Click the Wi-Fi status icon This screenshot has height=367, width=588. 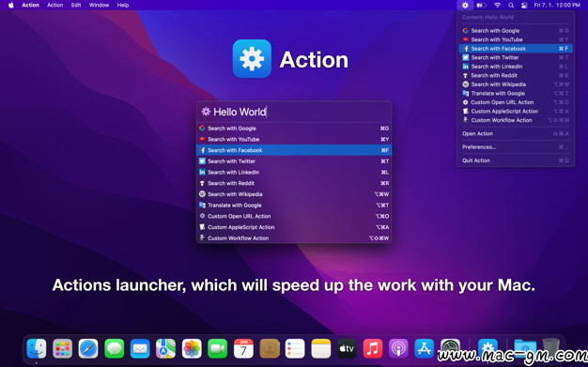click(x=497, y=6)
